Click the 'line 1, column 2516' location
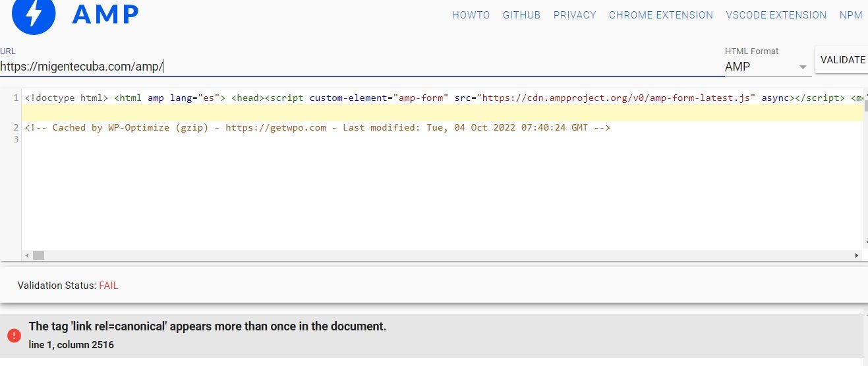868x366 pixels. pos(72,345)
